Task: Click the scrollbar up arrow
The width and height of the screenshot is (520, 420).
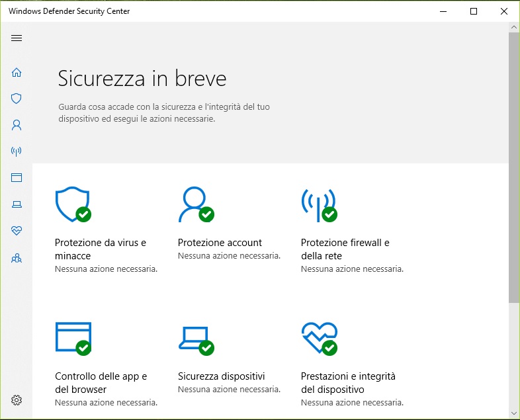Action: [x=514, y=27]
